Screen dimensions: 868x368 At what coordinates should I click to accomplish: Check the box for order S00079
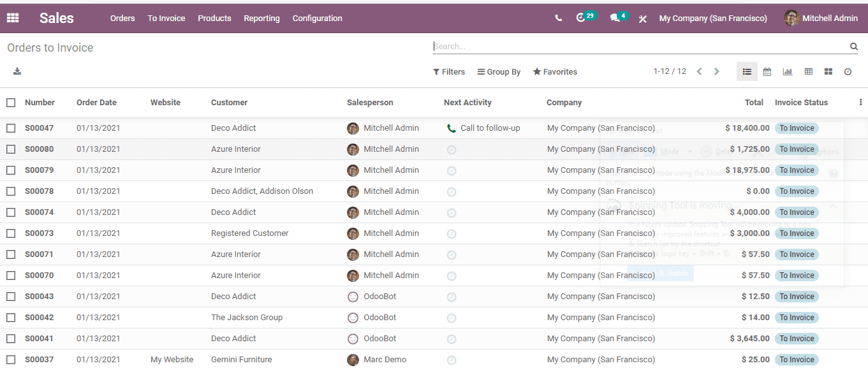11,170
